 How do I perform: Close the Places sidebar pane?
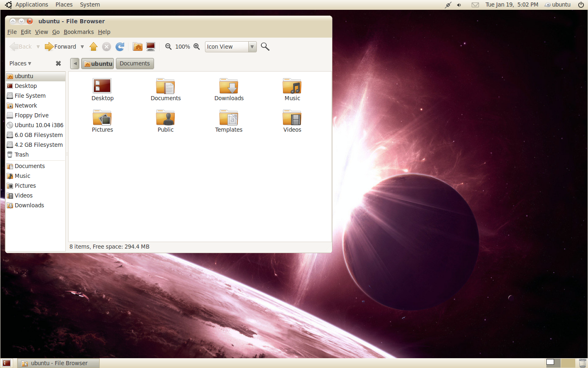pyautogui.click(x=58, y=63)
